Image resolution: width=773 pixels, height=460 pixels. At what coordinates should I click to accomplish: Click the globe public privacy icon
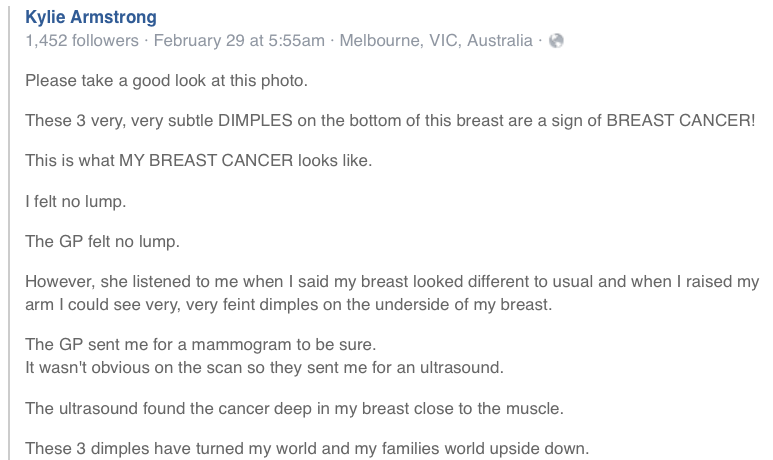click(558, 41)
